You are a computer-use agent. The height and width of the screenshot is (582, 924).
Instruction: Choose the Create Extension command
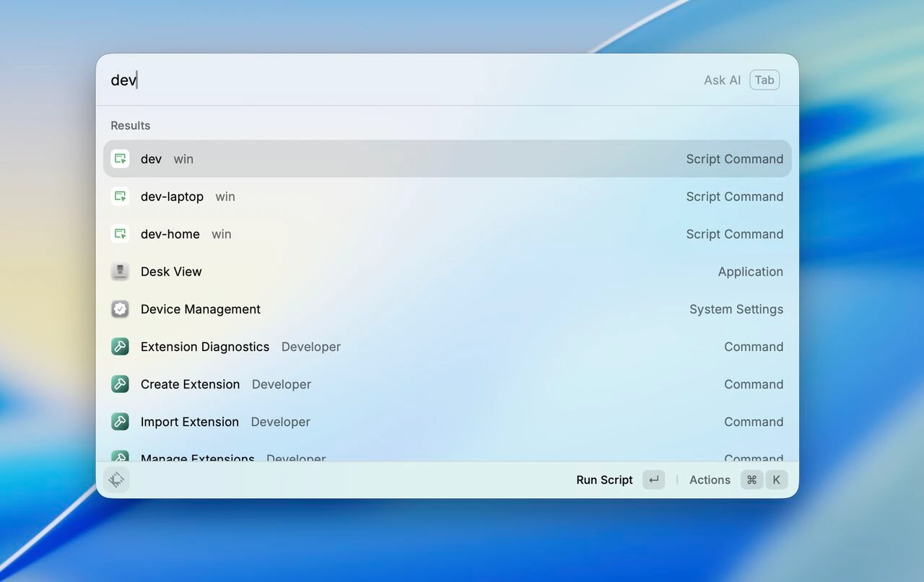point(448,384)
